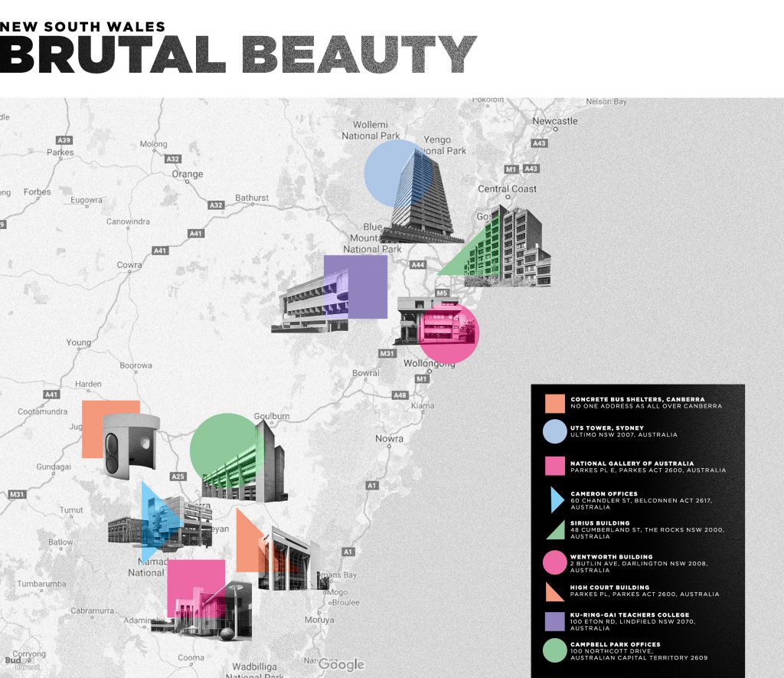
Task: Click the A32 road marker near Orange
Action: point(173,159)
